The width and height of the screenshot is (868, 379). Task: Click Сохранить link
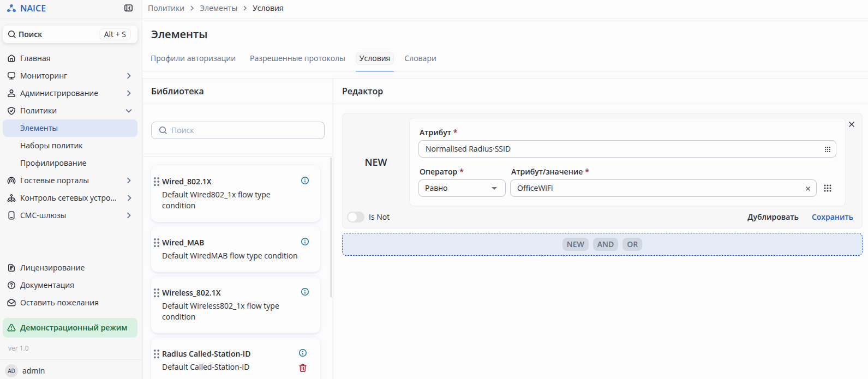(x=832, y=217)
